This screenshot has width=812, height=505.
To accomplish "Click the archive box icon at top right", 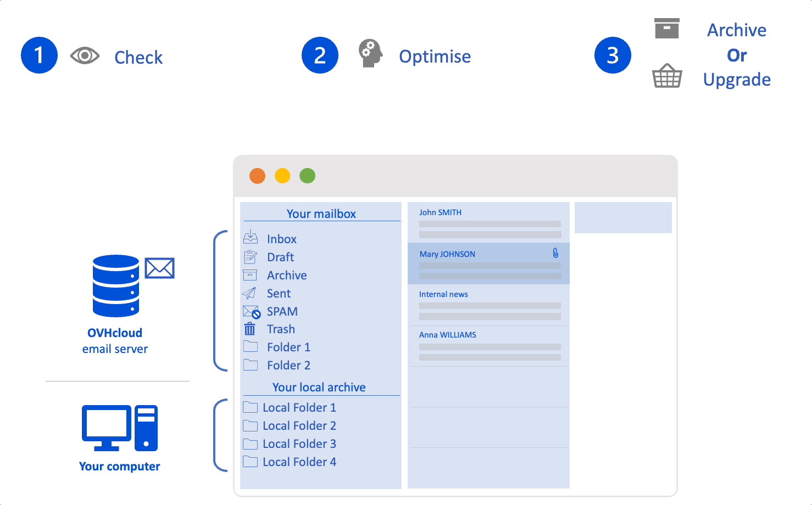I will [666, 28].
